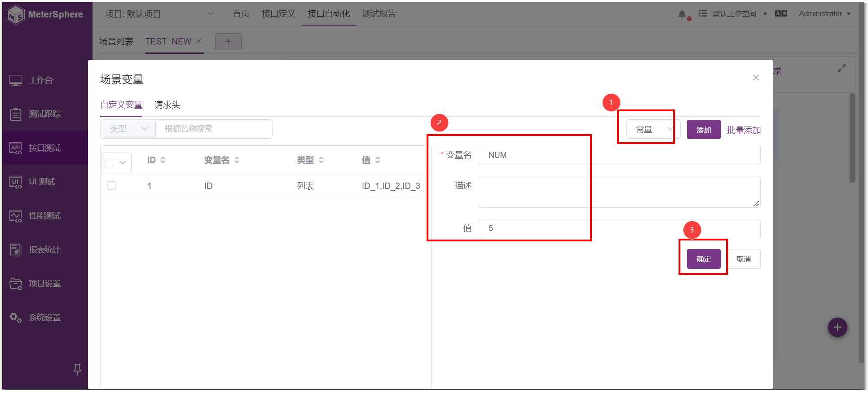Click the 取消 cancel button

tap(744, 259)
